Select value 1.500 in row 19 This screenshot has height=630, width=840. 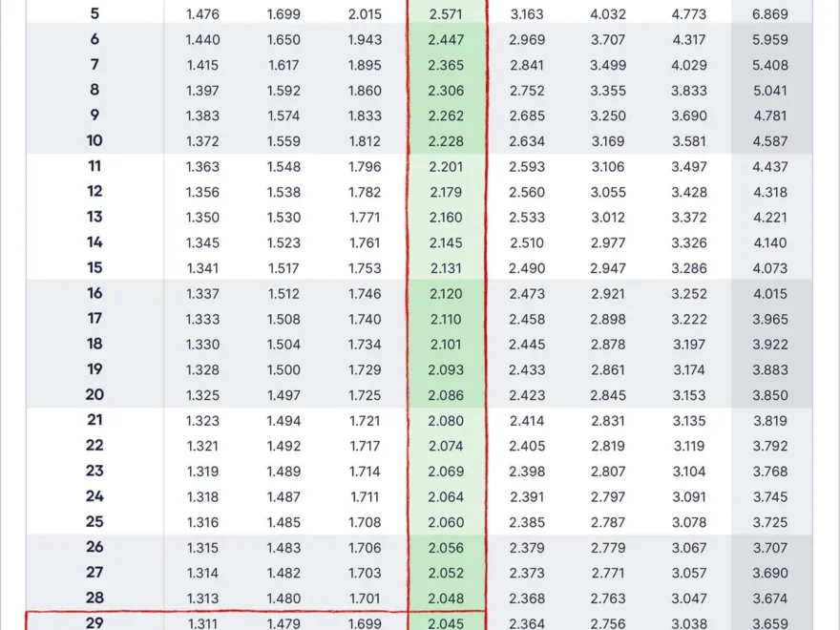coord(283,370)
